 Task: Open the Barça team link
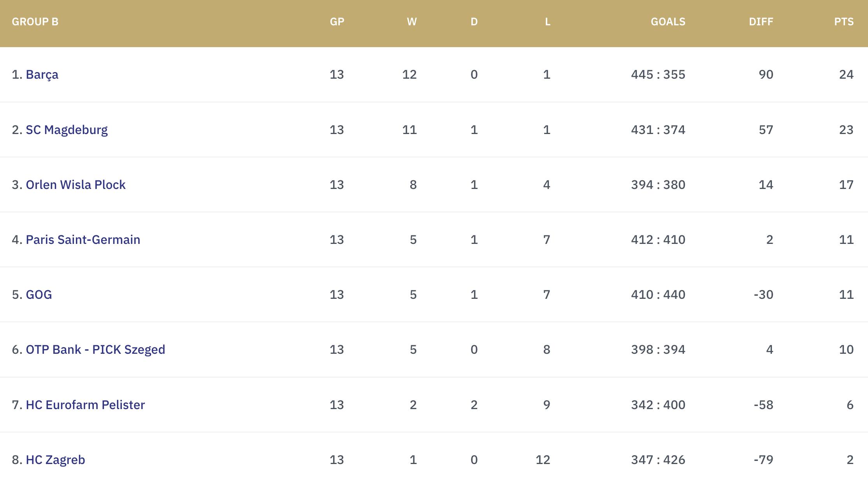42,74
